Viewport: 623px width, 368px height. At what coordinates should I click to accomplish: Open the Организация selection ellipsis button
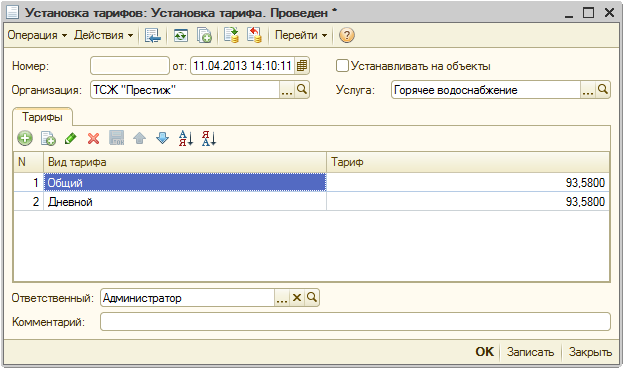pos(287,90)
